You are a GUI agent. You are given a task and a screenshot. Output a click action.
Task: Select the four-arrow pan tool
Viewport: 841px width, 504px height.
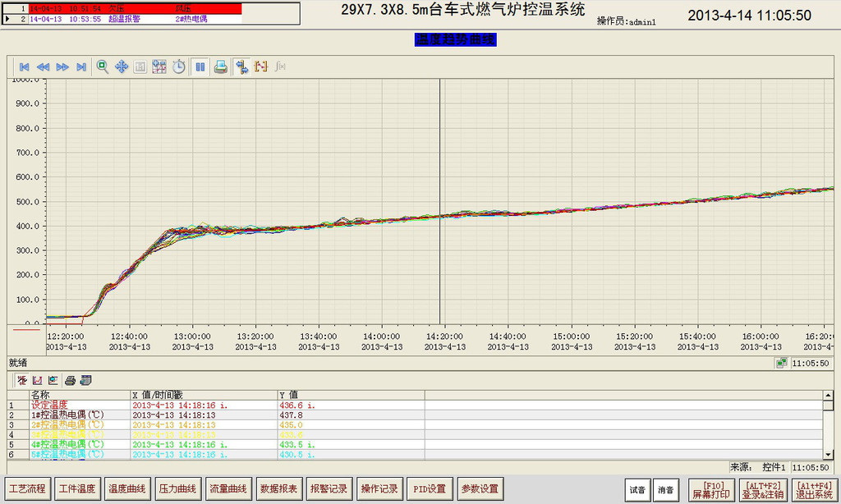122,66
